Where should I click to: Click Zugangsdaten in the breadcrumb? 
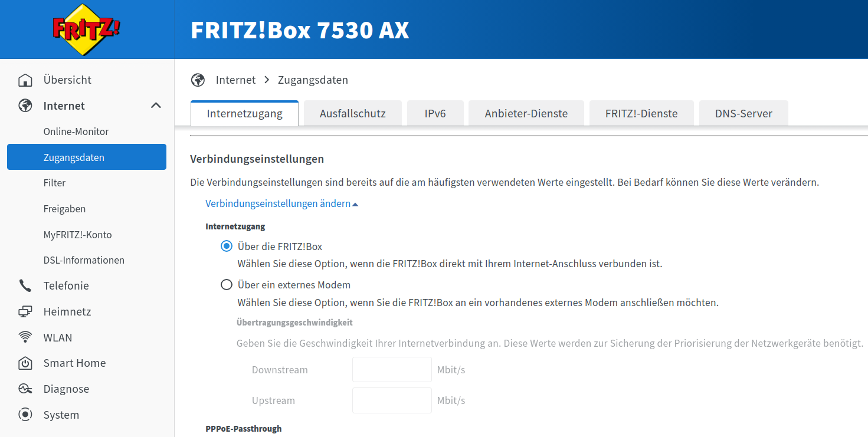[x=313, y=80]
